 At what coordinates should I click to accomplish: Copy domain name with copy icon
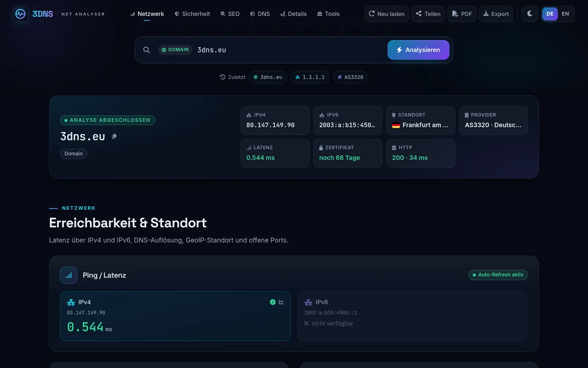coord(114,137)
